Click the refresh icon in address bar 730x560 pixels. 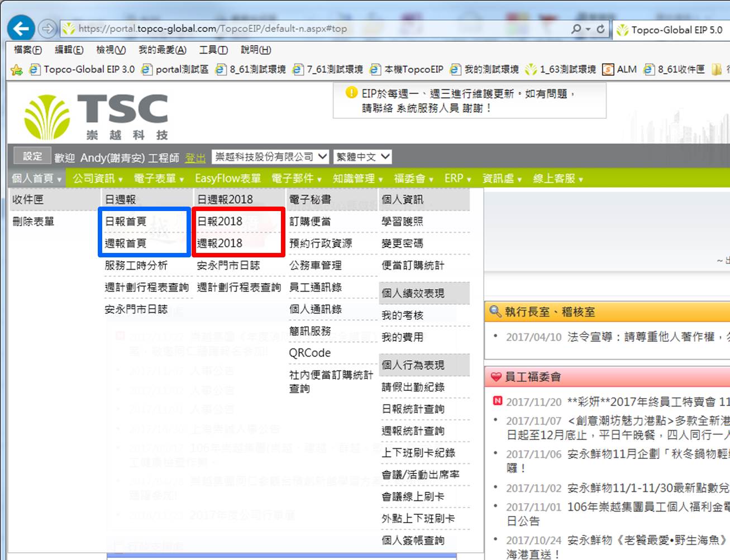click(600, 29)
